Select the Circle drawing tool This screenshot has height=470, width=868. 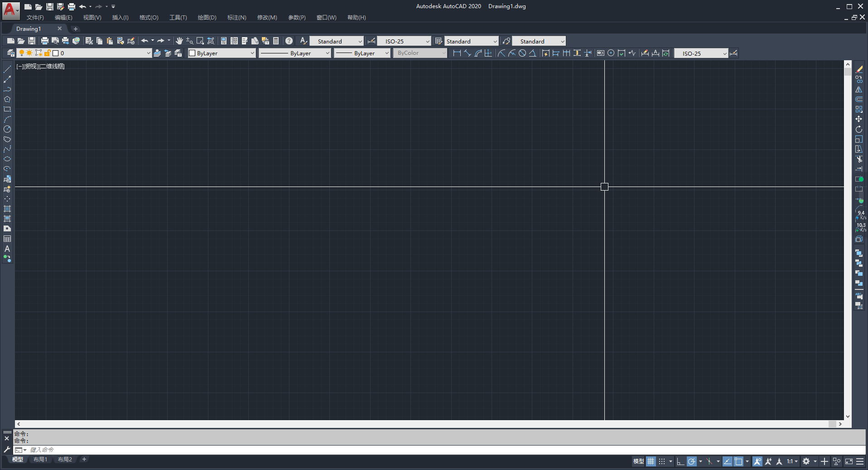(7, 129)
